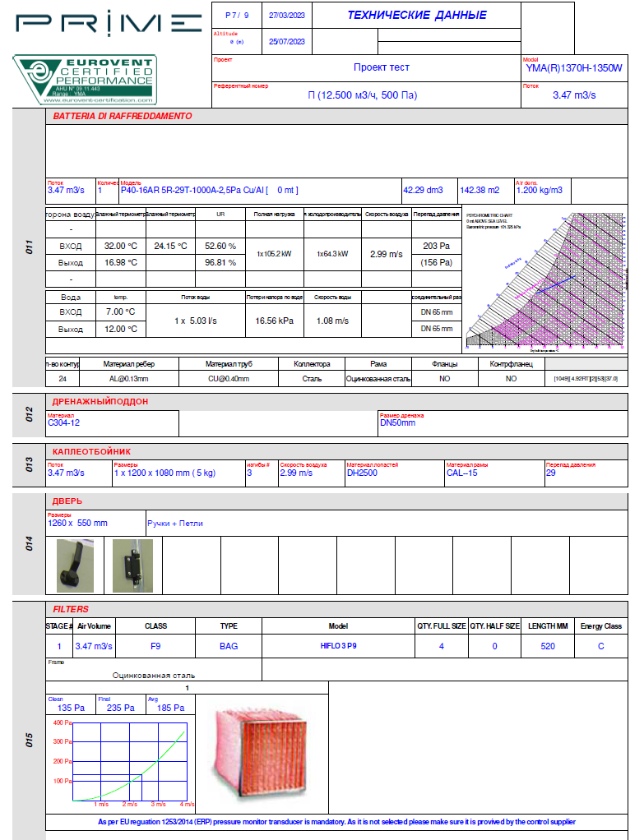Click the project name Проект тест

point(381,67)
